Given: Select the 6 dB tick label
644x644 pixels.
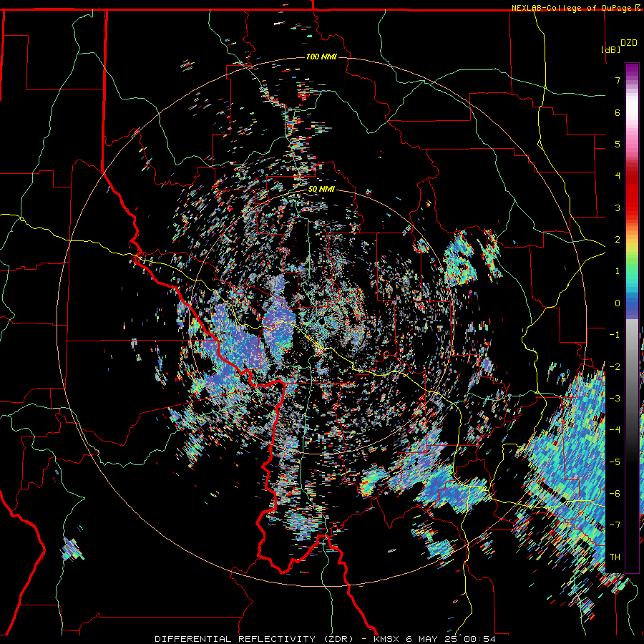Looking at the screenshot, I should pos(618,112).
